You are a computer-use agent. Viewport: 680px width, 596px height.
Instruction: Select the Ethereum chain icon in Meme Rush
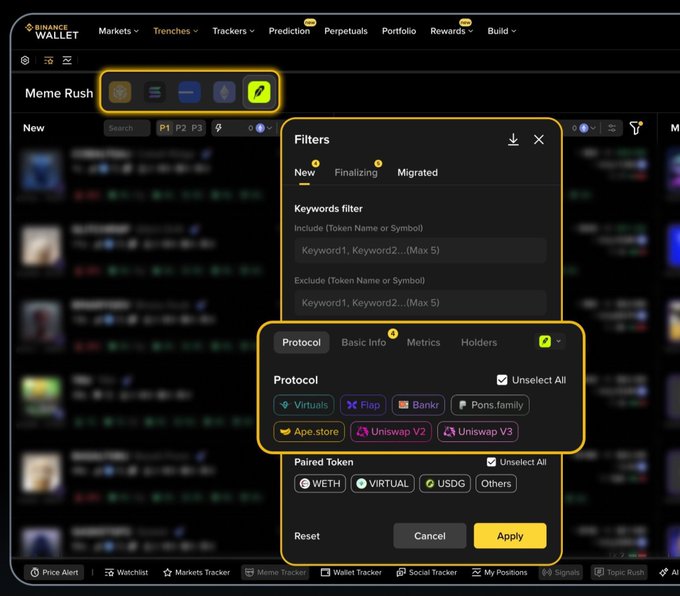(x=224, y=92)
